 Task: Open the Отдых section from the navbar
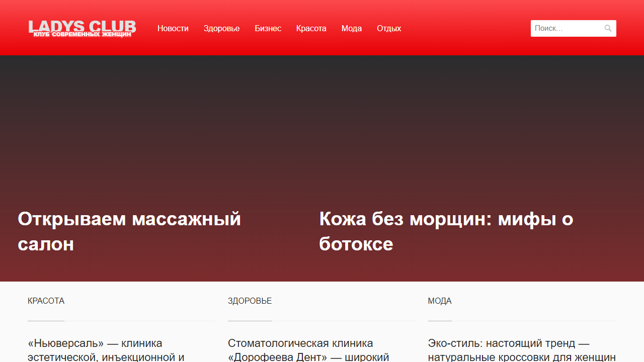click(x=388, y=28)
